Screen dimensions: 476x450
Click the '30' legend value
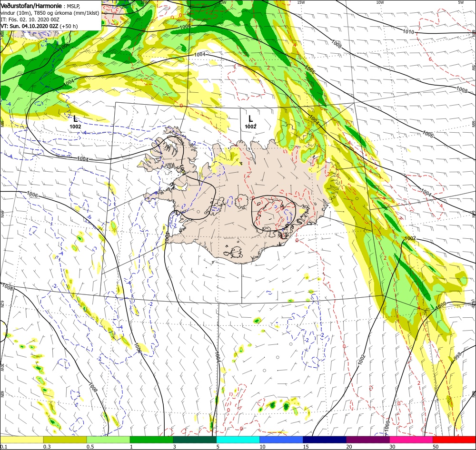(392, 447)
